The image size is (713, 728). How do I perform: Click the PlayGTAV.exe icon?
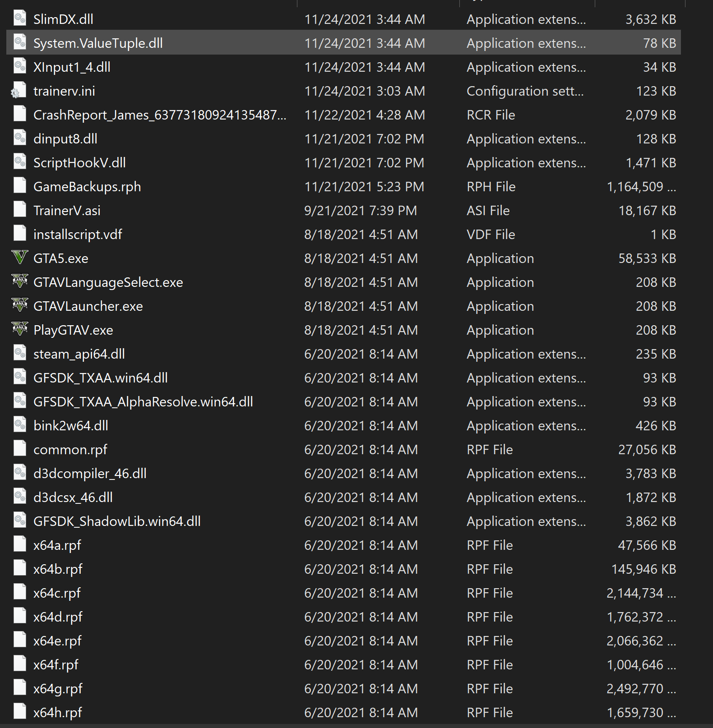click(19, 330)
